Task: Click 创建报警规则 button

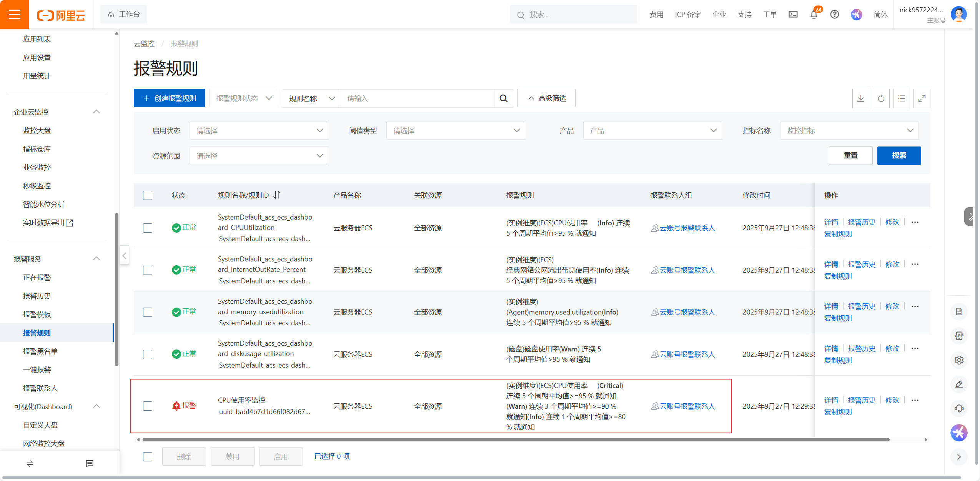Action: click(x=169, y=98)
